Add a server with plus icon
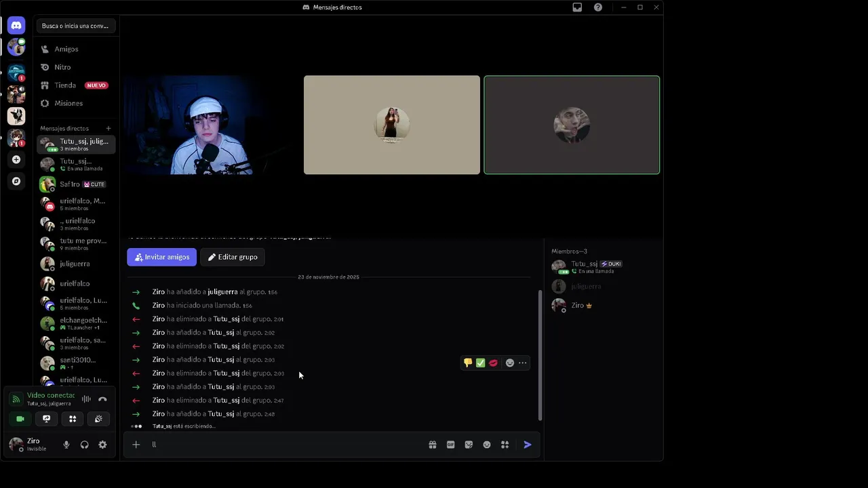 coord(16,159)
